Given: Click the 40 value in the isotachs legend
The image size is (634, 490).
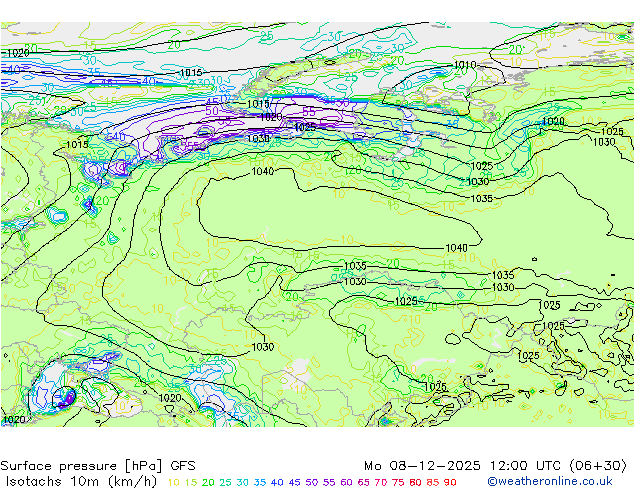Looking at the screenshot, I should [277, 482].
